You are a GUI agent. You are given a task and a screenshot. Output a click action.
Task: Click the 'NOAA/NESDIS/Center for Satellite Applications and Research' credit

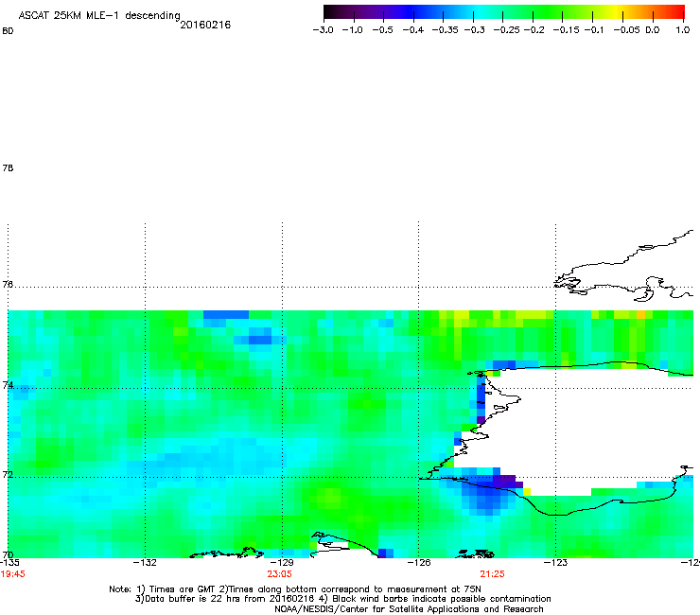[x=409, y=609]
